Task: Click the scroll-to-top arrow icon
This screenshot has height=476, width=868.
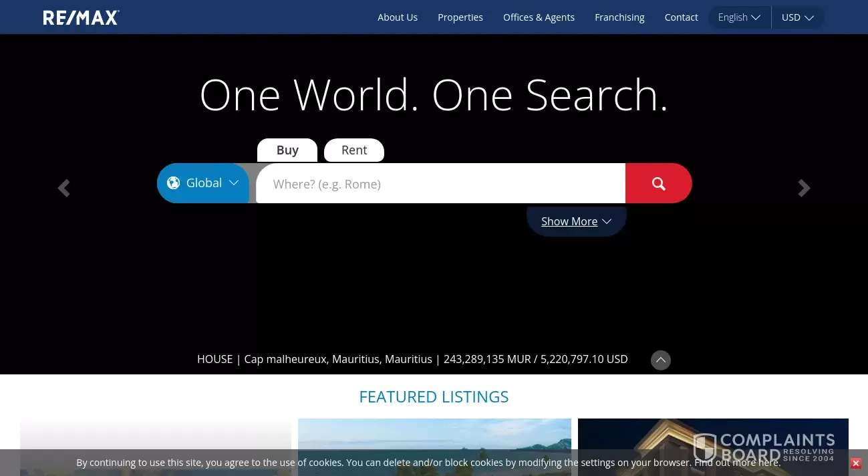Action: click(660, 360)
